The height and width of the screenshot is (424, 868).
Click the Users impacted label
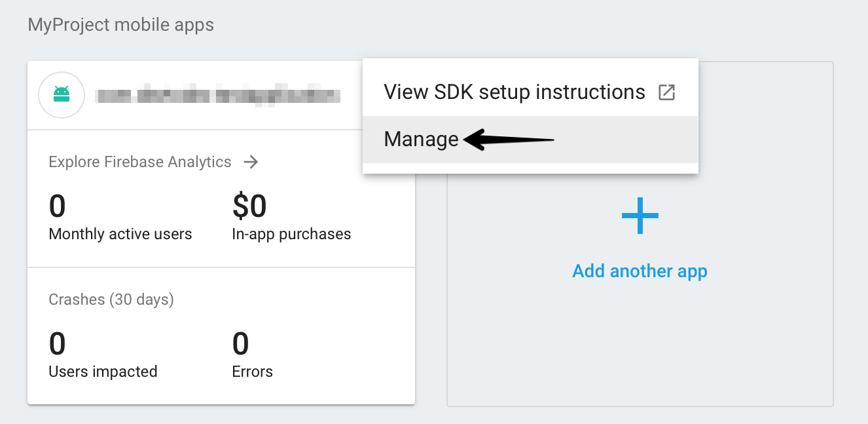click(103, 372)
